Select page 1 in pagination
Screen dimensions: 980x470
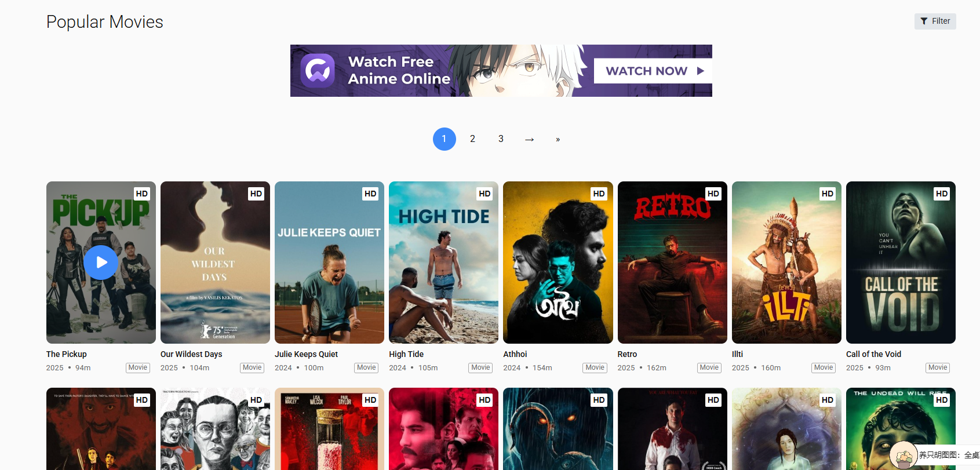(444, 139)
